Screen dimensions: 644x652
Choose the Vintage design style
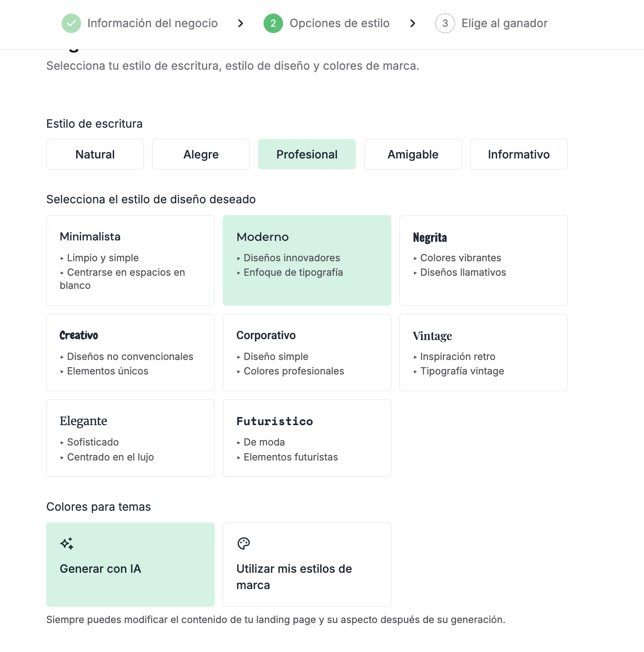point(483,352)
